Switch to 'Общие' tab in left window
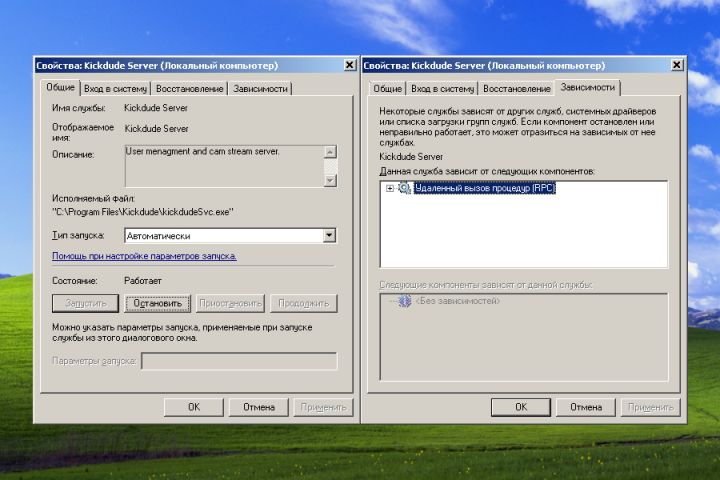Image resolution: width=720 pixels, height=480 pixels. [60, 87]
